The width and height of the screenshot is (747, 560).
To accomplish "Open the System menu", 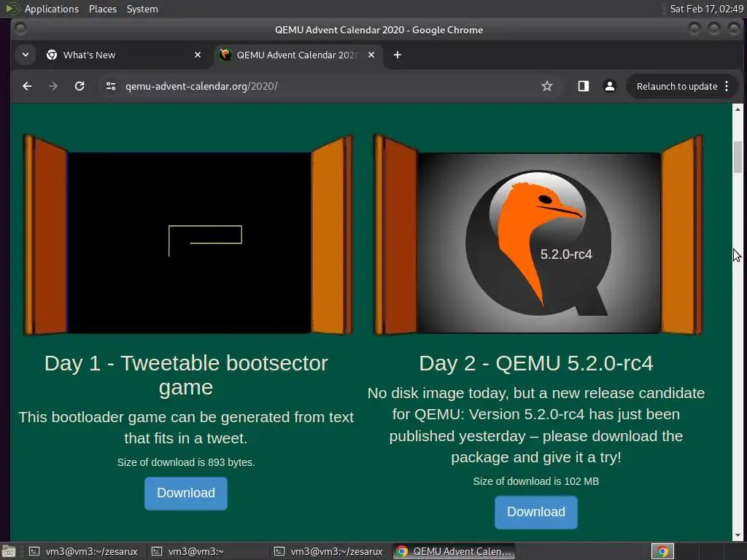I will 142,9.
